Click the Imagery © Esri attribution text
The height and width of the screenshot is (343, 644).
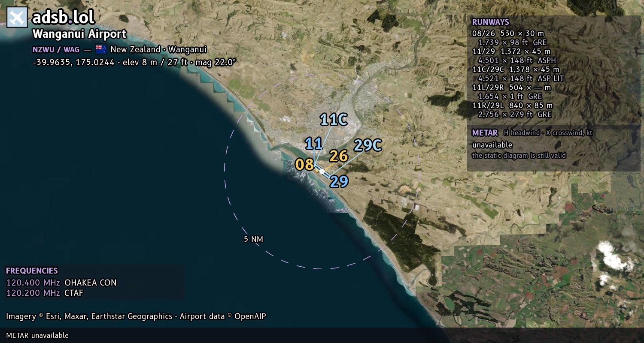coord(136,316)
